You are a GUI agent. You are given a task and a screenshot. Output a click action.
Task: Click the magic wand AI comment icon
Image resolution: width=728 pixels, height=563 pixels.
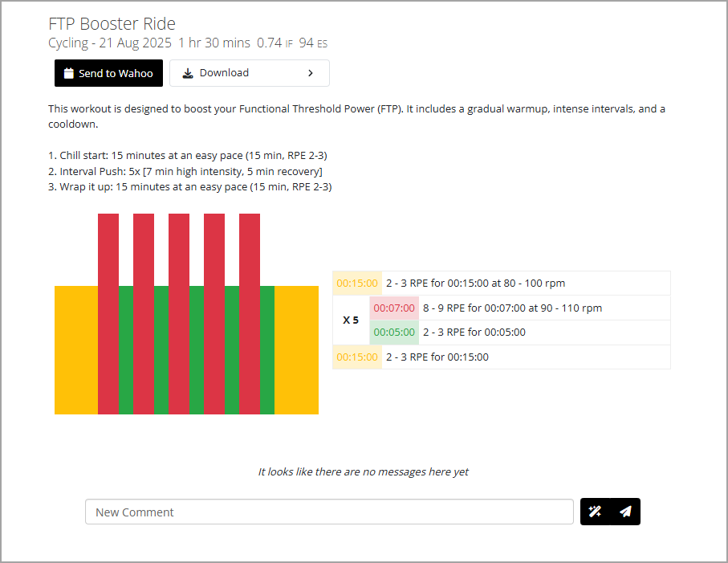pyautogui.click(x=595, y=512)
